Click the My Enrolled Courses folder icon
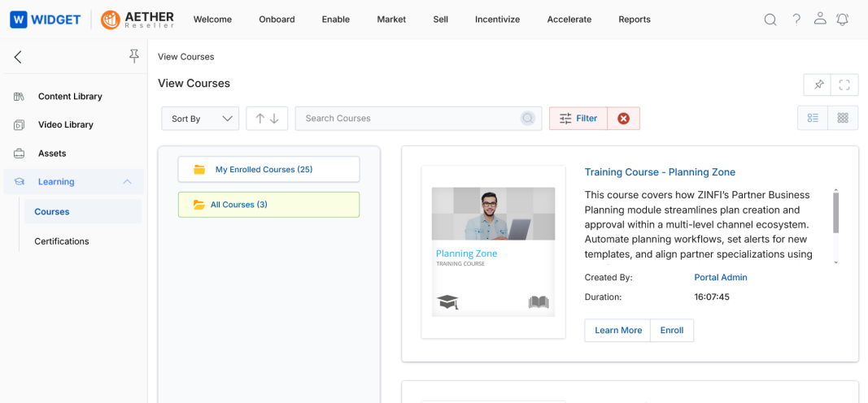Screen dimensions: 868x403 tap(199, 170)
